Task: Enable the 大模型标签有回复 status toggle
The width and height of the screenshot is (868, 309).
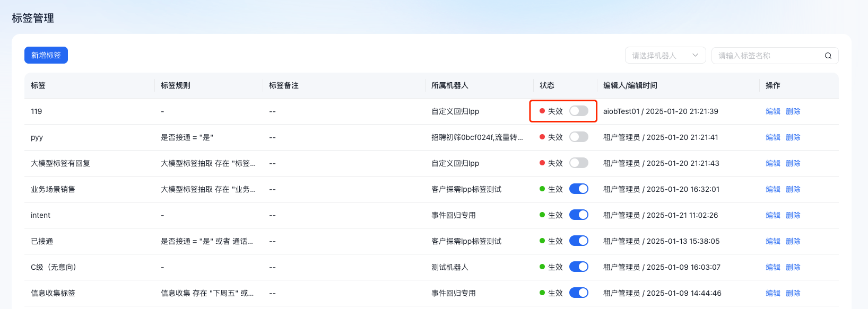Action: point(578,163)
